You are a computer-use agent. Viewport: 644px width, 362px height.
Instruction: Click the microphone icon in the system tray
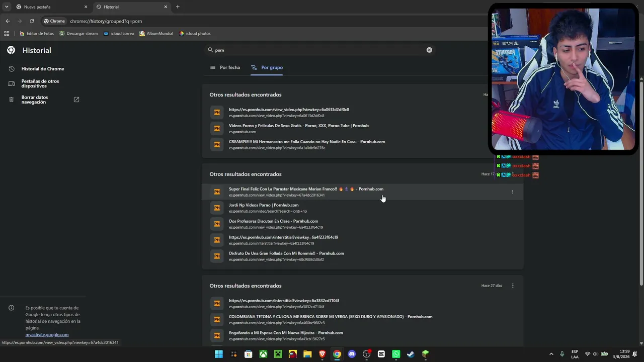562,354
